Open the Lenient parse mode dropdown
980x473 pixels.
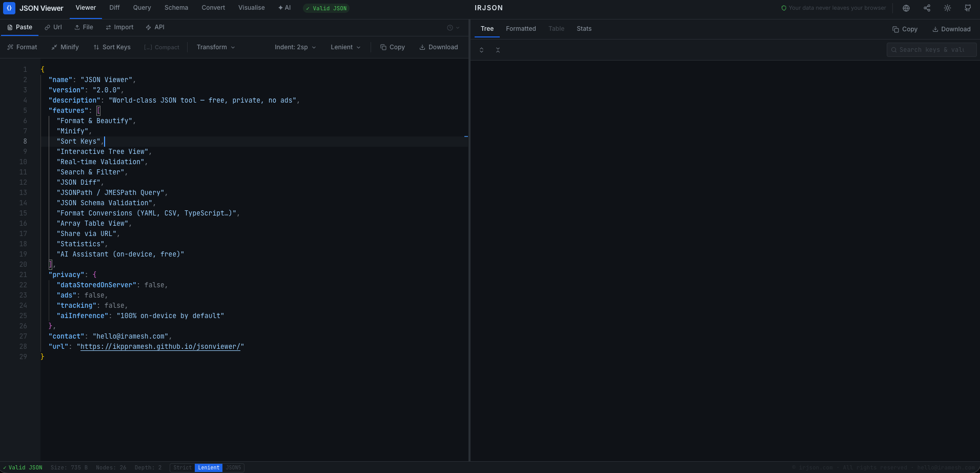point(345,47)
